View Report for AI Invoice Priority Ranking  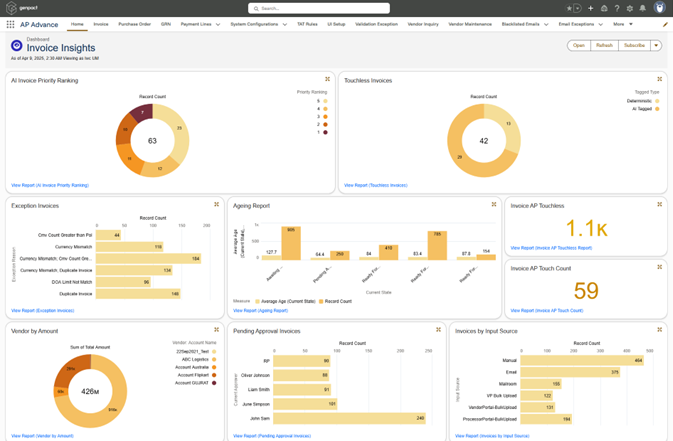(50, 185)
